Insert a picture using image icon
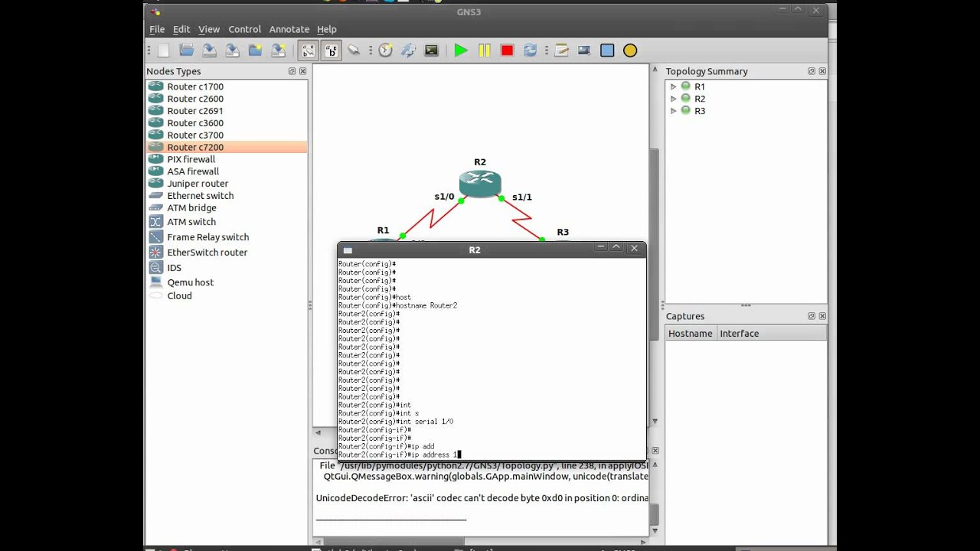Screen dimensions: 980x551 (x=584, y=51)
